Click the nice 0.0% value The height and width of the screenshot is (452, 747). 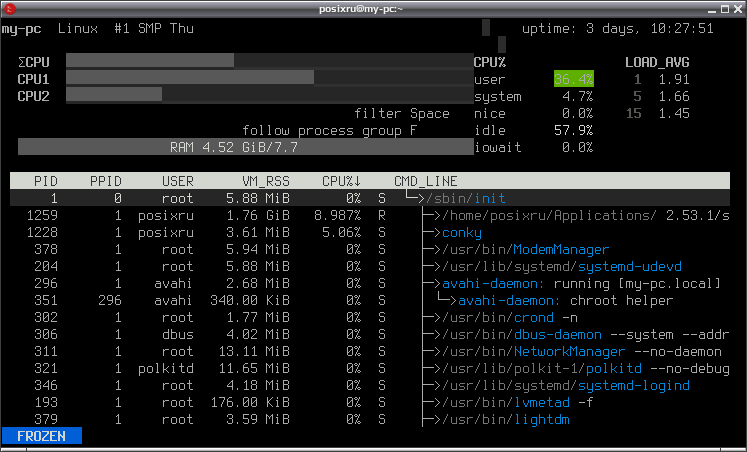click(x=577, y=114)
